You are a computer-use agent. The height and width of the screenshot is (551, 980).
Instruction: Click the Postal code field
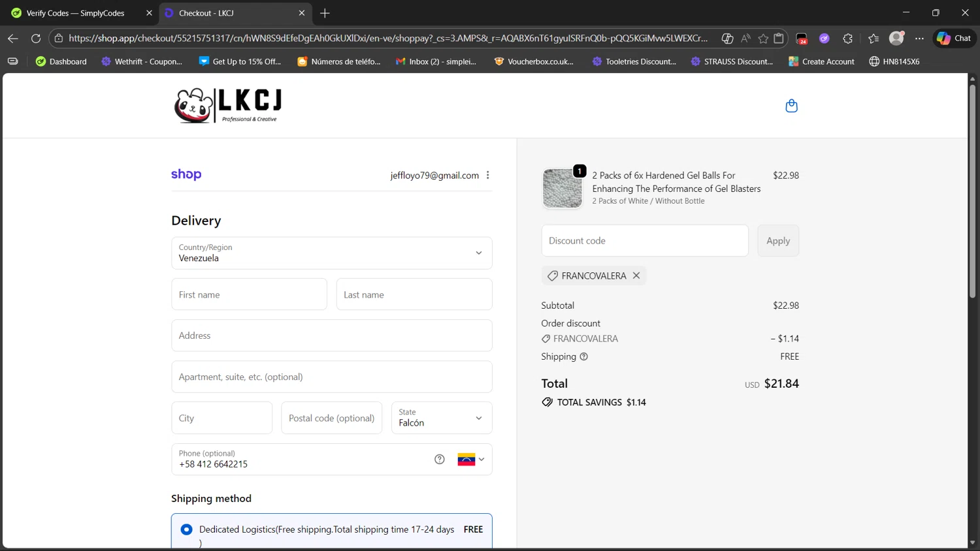click(x=332, y=418)
